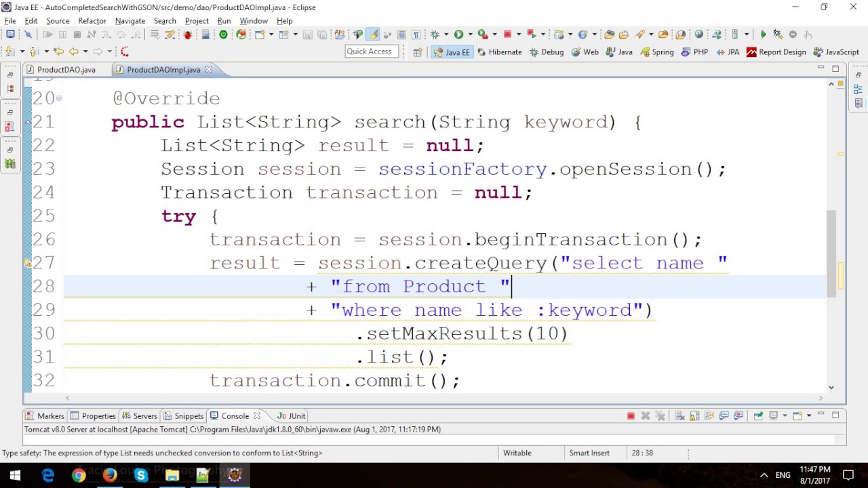This screenshot has height=488, width=868.
Task: Open the Window menu
Action: (254, 21)
